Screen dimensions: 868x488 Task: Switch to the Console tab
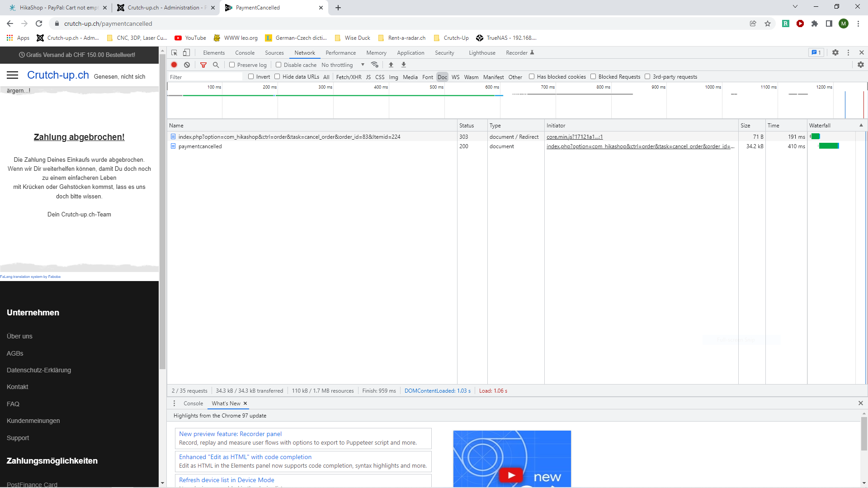[x=245, y=52]
